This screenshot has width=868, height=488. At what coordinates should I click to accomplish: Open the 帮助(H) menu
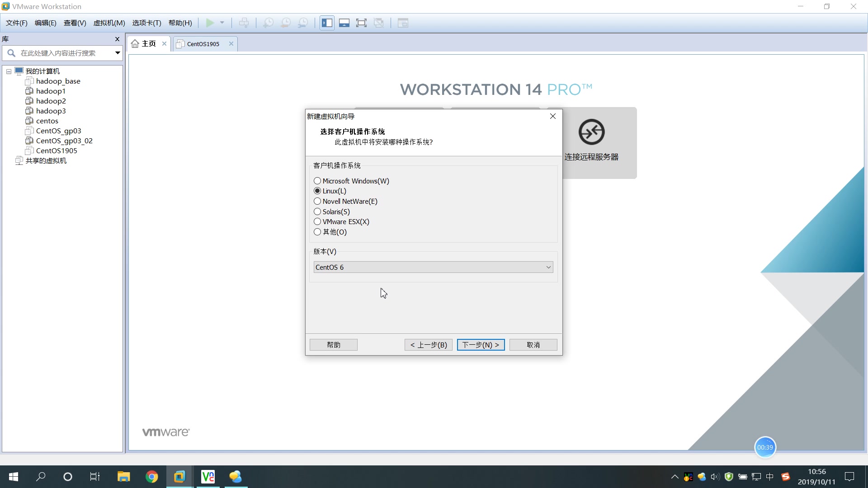[180, 23]
